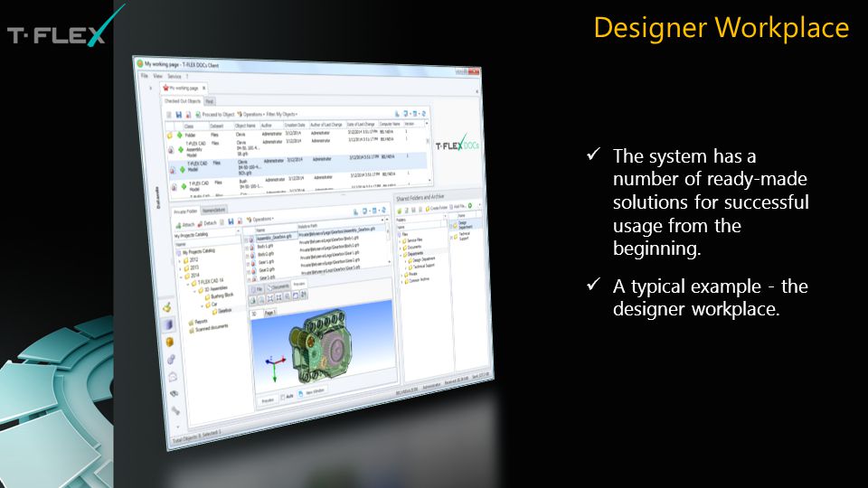Open the File menu
868x488 pixels.
click(145, 75)
